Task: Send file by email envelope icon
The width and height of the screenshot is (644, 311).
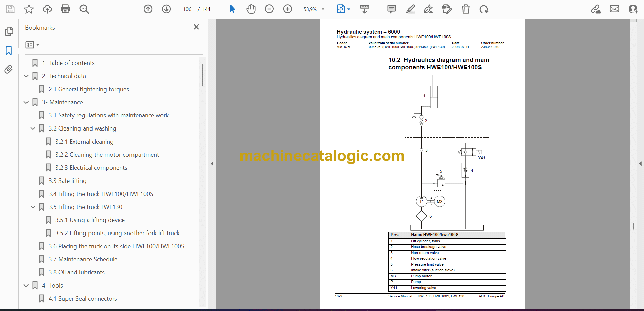Action: tap(614, 9)
